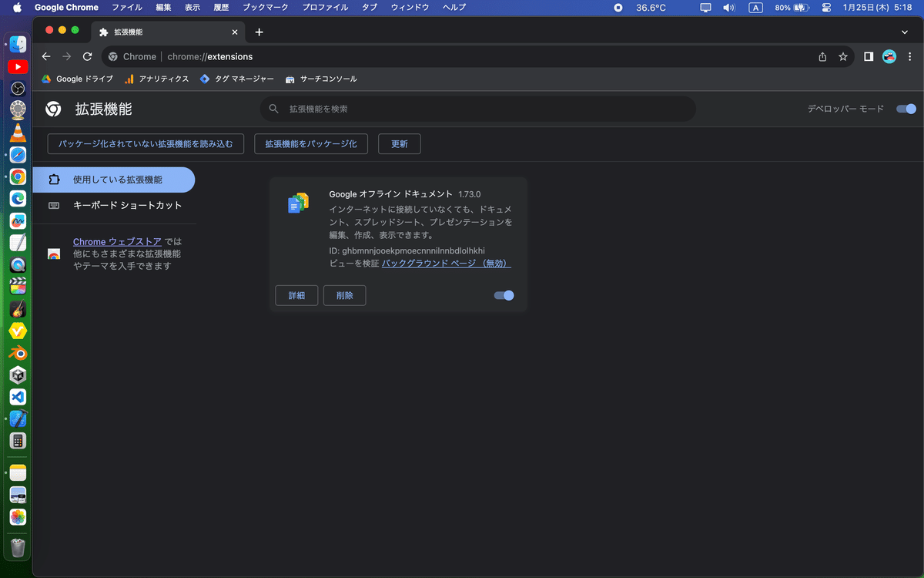924x578 pixels.
Task: Open Google ドライブ bookmark
Action: 77,79
